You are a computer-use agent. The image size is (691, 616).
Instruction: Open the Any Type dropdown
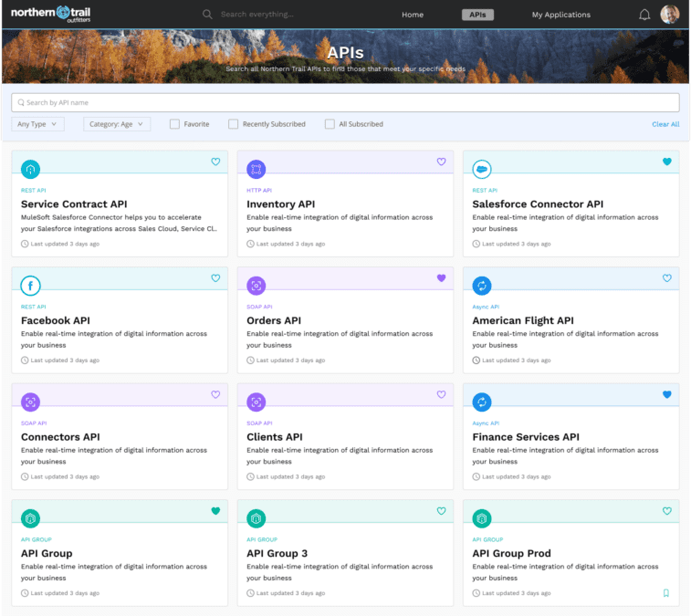(x=38, y=124)
